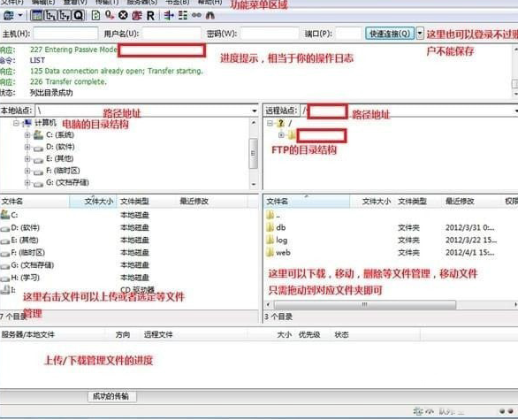Screen dimensions: 518x420
Task: Open recursive file search (binoculars icon)
Action: click(x=210, y=15)
